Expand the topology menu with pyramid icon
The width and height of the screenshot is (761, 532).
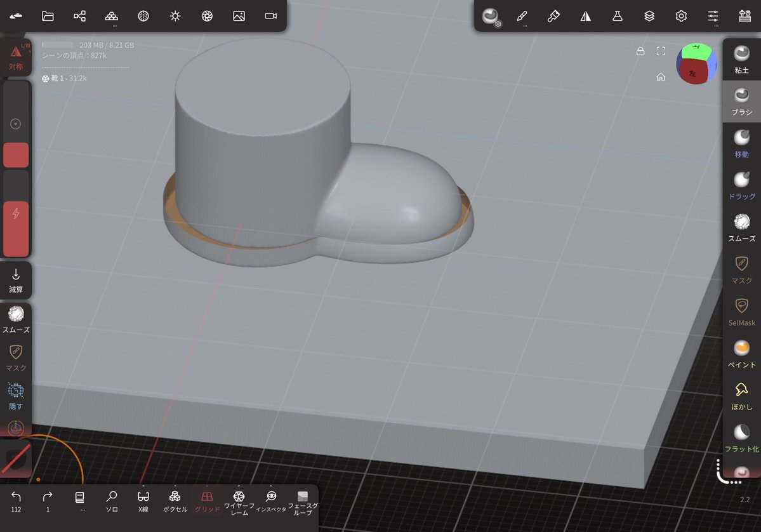pyautogui.click(x=112, y=17)
